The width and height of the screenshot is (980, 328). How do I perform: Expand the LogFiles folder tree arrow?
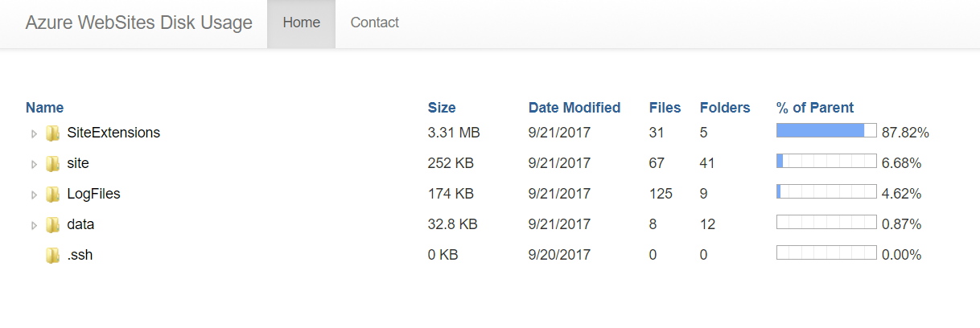pyautogui.click(x=34, y=195)
